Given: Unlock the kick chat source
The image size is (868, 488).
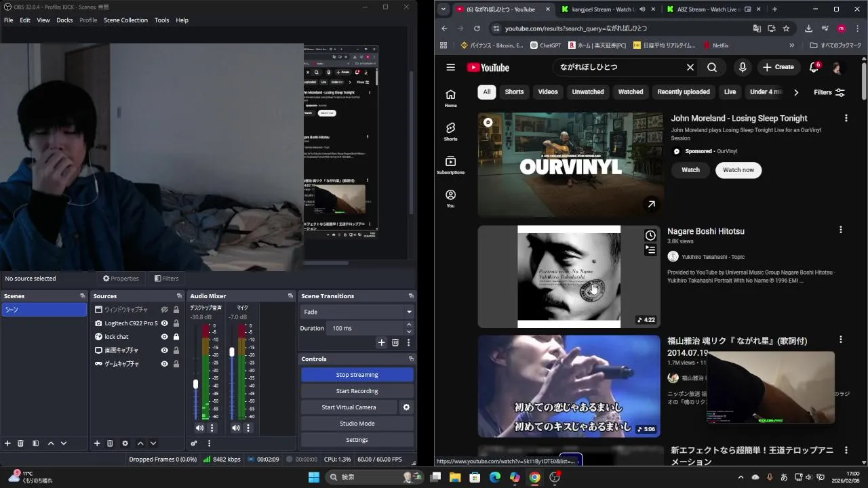Looking at the screenshot, I should (176, 337).
